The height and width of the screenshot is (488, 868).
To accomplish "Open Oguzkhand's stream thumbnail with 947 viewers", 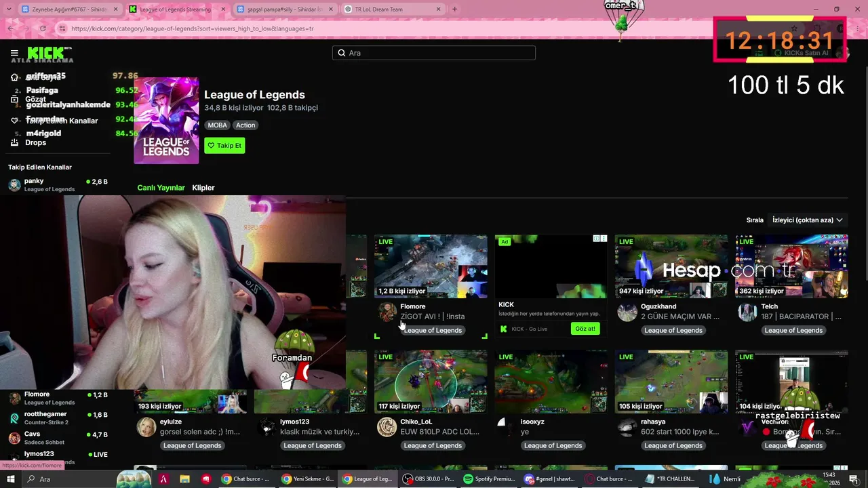I will (671, 266).
